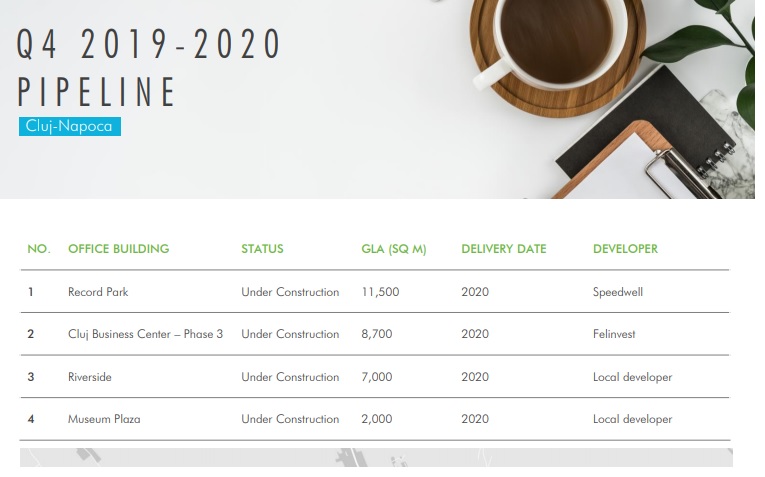The height and width of the screenshot is (477, 765).
Task: Click Museum Plaza's 2,000 GLA value
Action: [x=377, y=419]
